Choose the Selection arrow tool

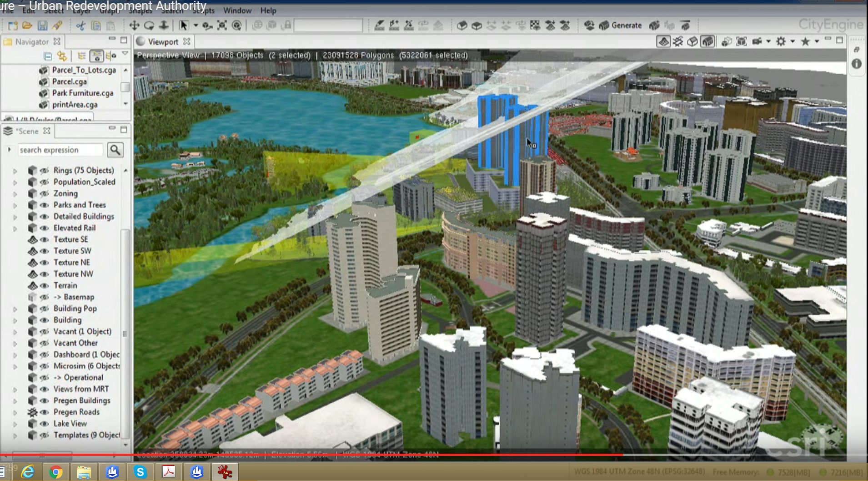coord(184,25)
